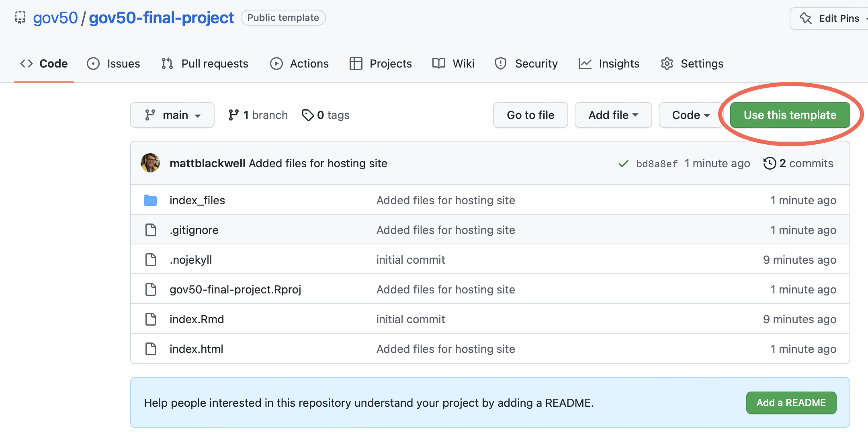Click the green commit status checkmark

point(623,164)
